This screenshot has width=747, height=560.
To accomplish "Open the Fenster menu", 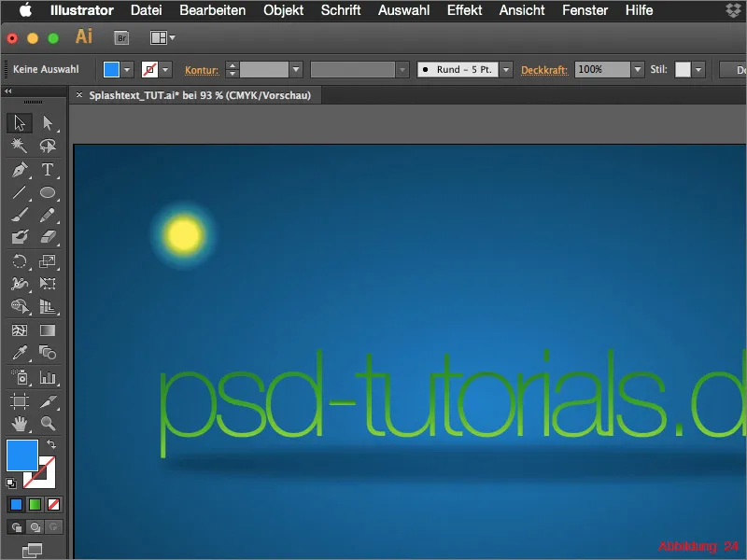I will click(x=585, y=10).
